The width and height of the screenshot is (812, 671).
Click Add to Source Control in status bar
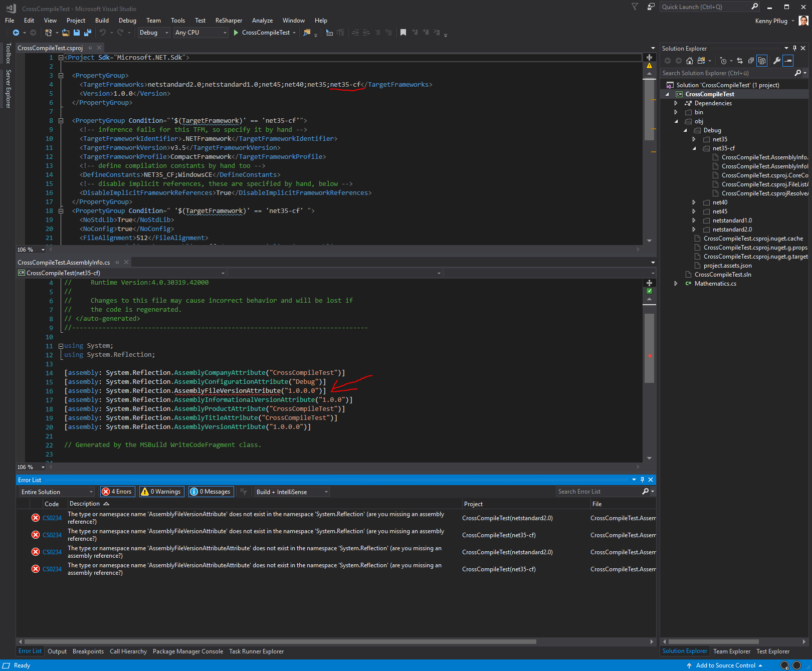[725, 665]
